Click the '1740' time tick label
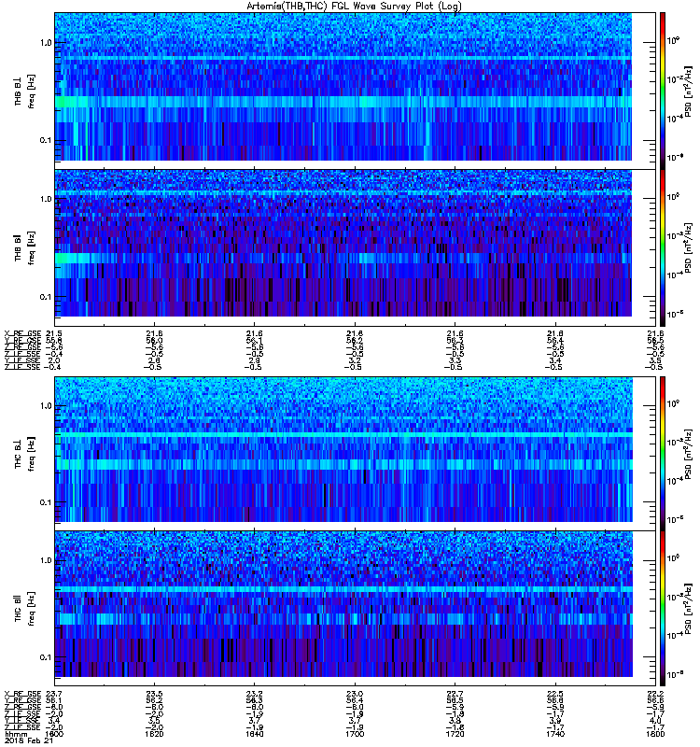 pos(555,734)
